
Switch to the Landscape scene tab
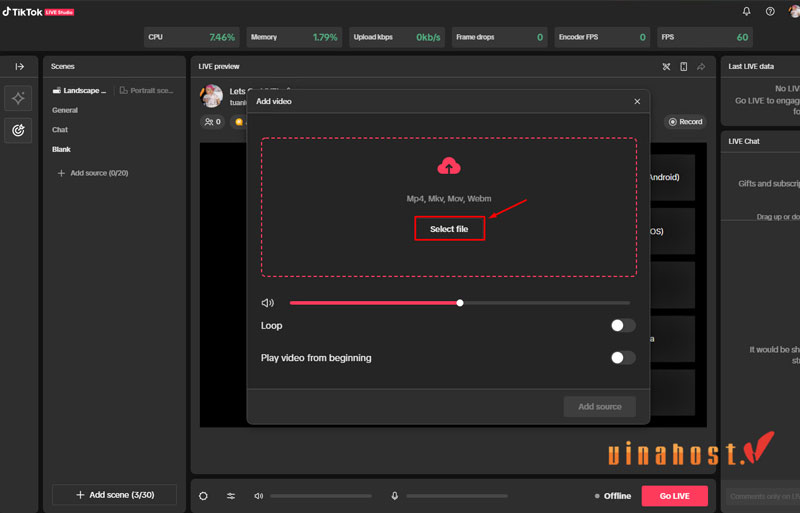[x=80, y=90]
